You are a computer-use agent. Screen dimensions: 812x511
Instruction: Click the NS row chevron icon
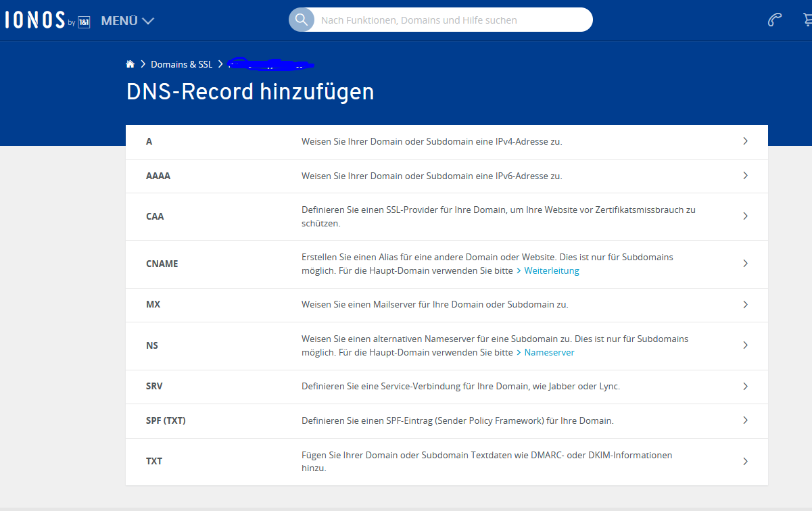745,345
